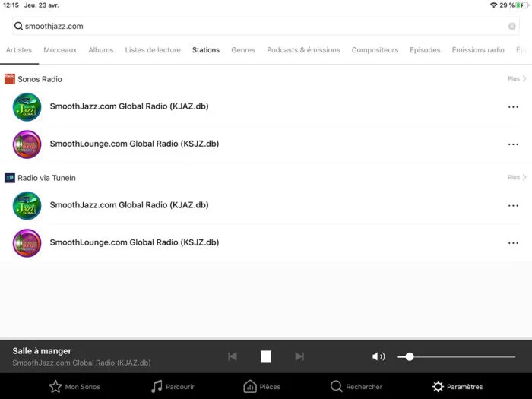Adjust the volume slider handle
532x399 pixels.
pos(410,356)
